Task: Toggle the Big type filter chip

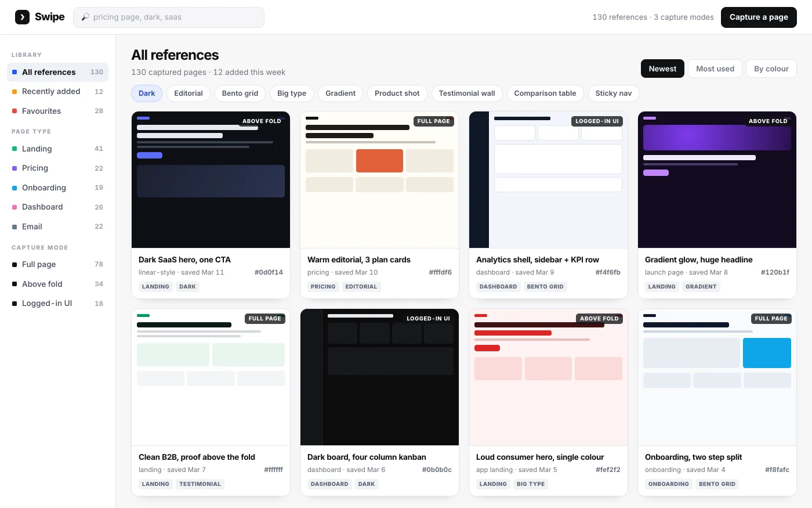Action: tap(292, 93)
